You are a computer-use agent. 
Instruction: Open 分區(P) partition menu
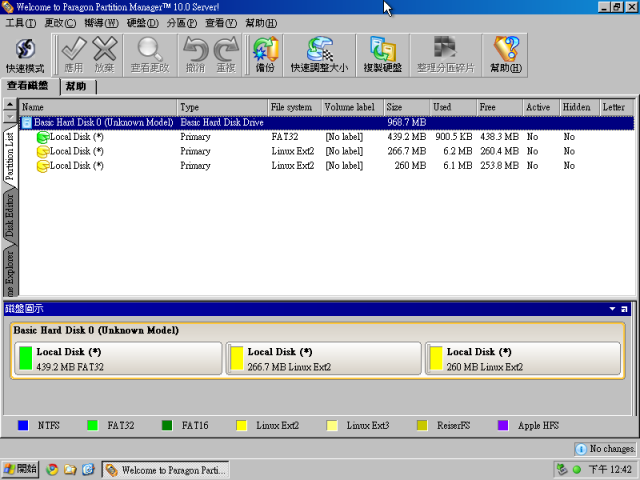click(182, 23)
